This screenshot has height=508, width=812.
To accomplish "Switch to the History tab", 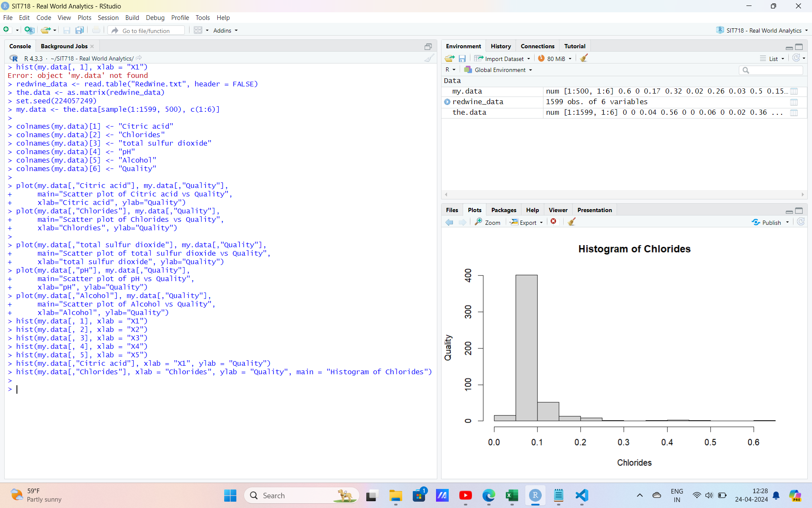I will click(x=500, y=46).
